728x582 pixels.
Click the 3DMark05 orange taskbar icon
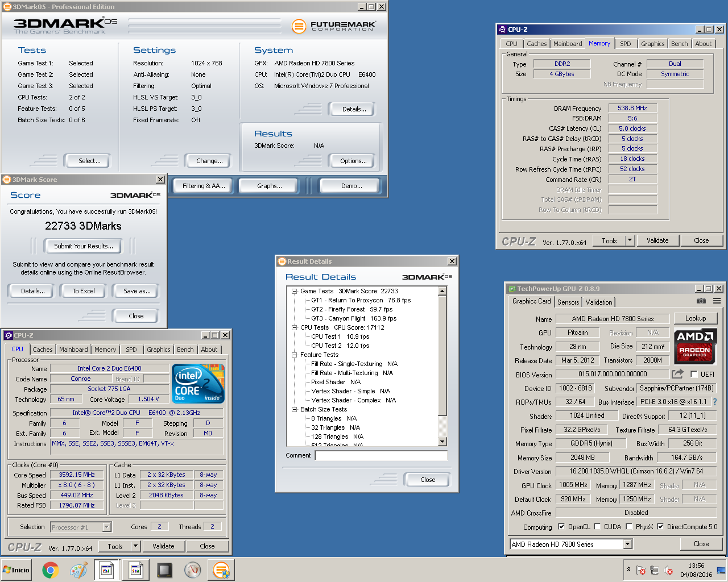coord(221,569)
